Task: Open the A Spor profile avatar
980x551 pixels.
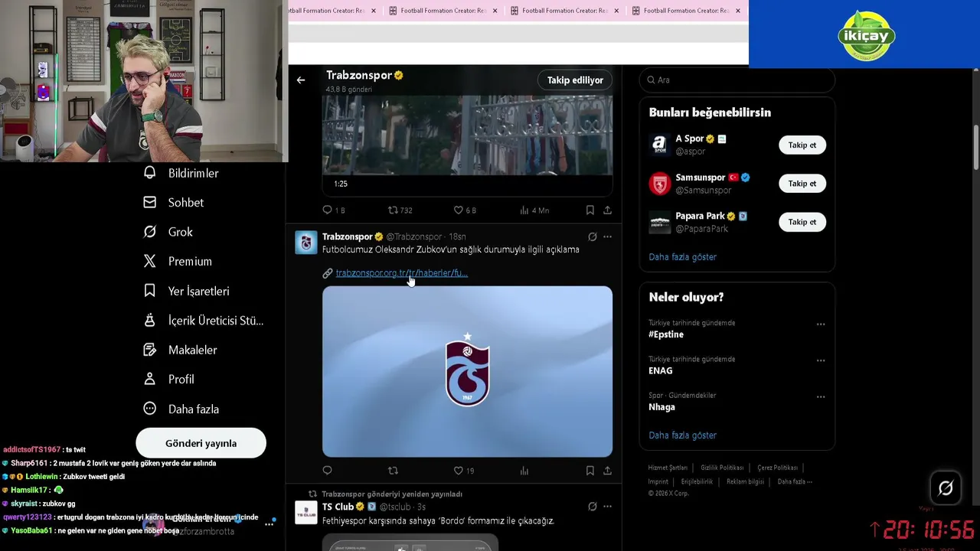Action: [659, 145]
